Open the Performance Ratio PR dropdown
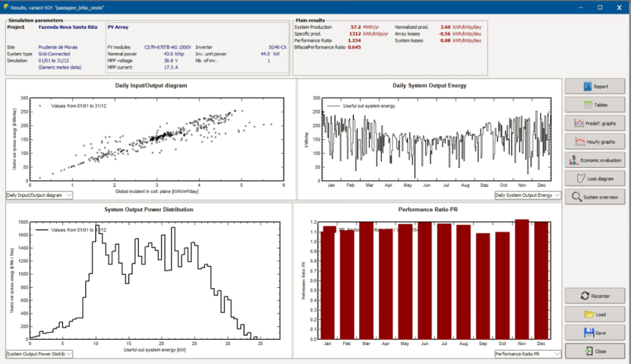Screen dimensions: 631x364 pyautogui.click(x=528, y=354)
